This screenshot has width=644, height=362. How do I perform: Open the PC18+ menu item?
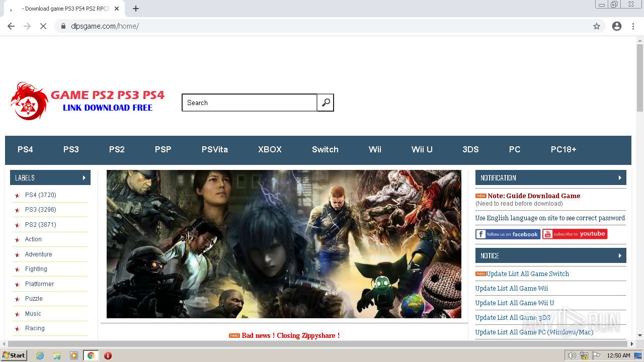[x=563, y=149]
